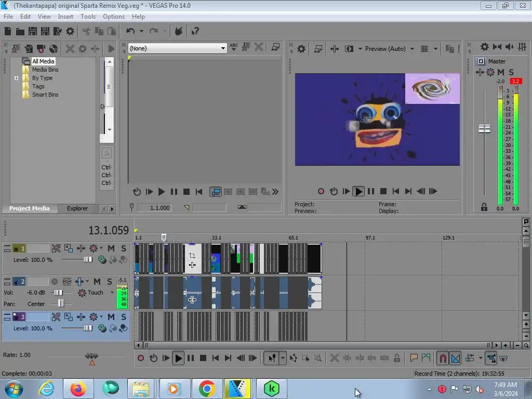Click the Overlays grid icon in preview
The height and width of the screenshot is (399, 532).
(424, 49)
